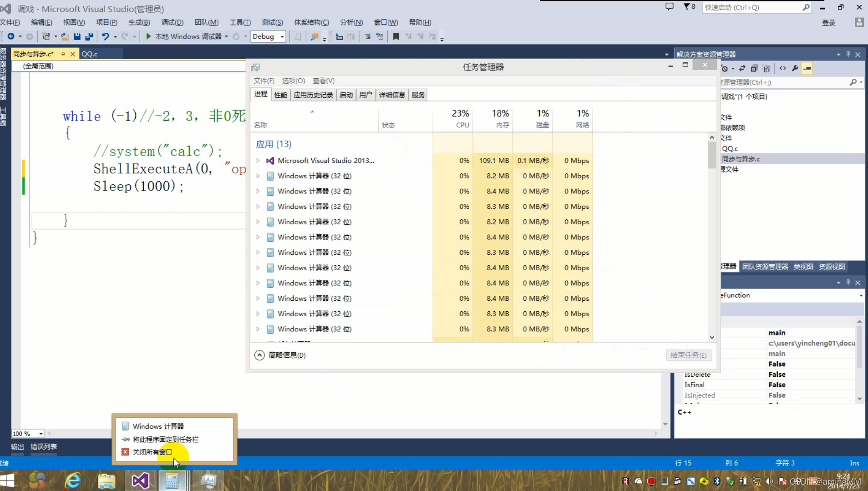Click the Open File folder icon
Image resolution: width=868 pixels, height=491 pixels.
pyautogui.click(x=65, y=36)
